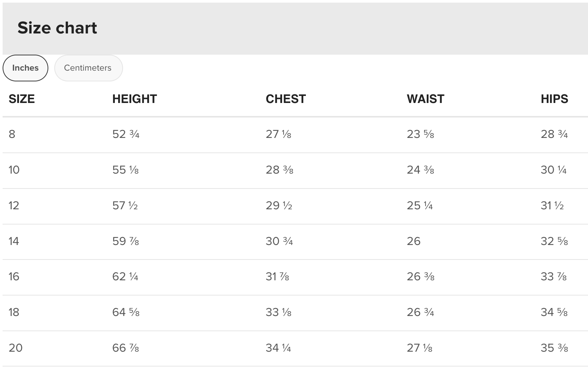The height and width of the screenshot is (371, 588).
Task: Select the size 14 row label
Action: (x=14, y=241)
